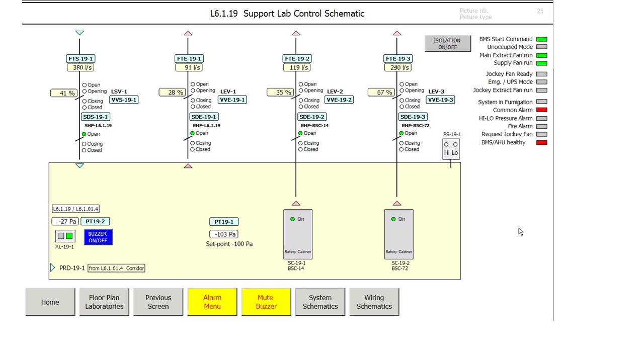Open the VVS-19-1 valve tag

[124, 100]
